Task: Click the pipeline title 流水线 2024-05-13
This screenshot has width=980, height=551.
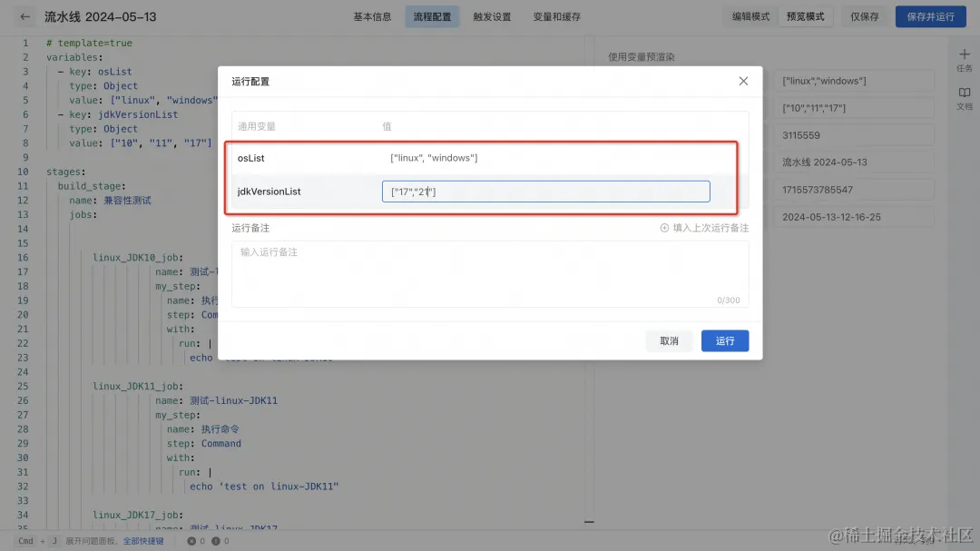Action: click(x=100, y=17)
